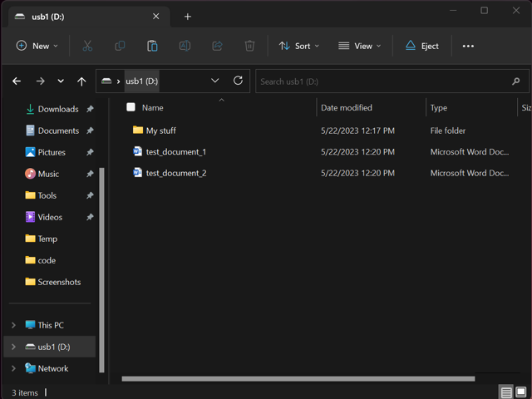
Task: Click the Share icon in toolbar
Action: tap(217, 46)
